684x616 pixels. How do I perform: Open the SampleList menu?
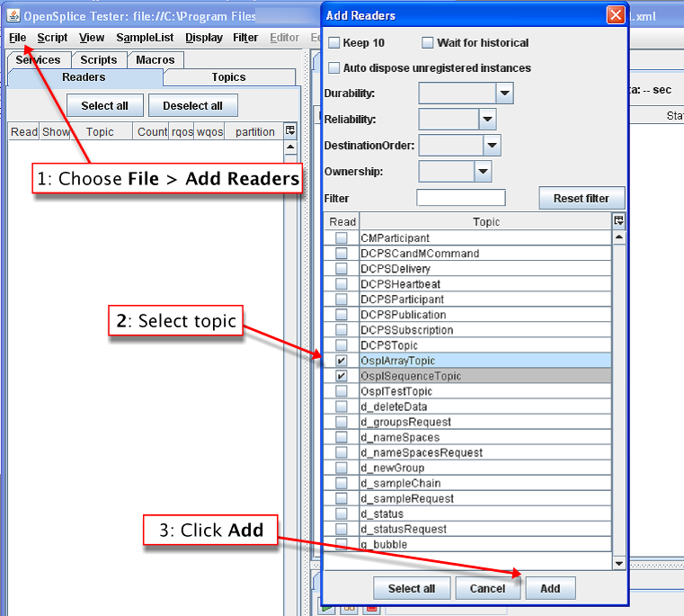pyautogui.click(x=145, y=38)
